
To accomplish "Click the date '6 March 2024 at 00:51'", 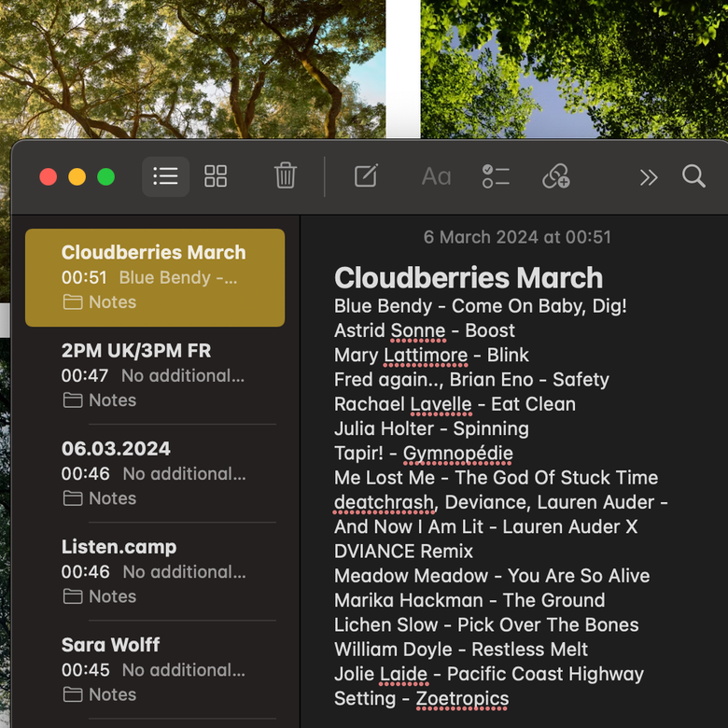I will (517, 237).
